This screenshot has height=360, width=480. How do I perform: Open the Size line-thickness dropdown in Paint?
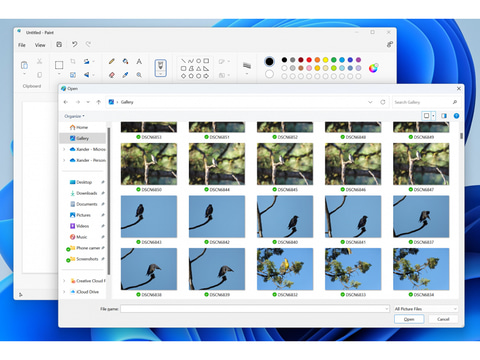pyautogui.click(x=247, y=74)
